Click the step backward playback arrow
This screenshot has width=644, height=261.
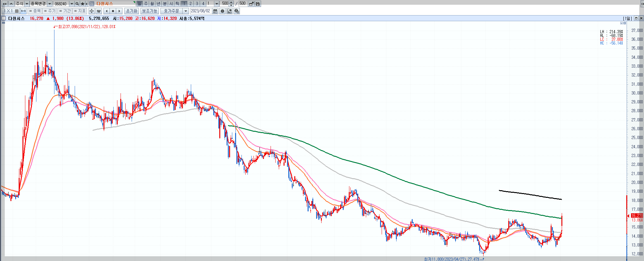(x=107, y=11)
